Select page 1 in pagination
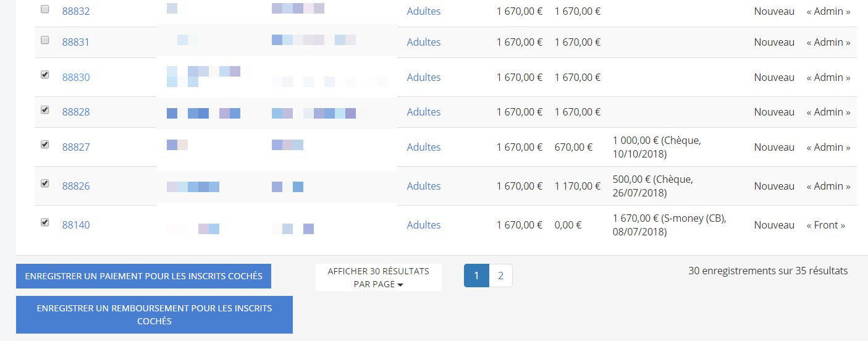Viewport: 868px width, 341px height. point(476,276)
